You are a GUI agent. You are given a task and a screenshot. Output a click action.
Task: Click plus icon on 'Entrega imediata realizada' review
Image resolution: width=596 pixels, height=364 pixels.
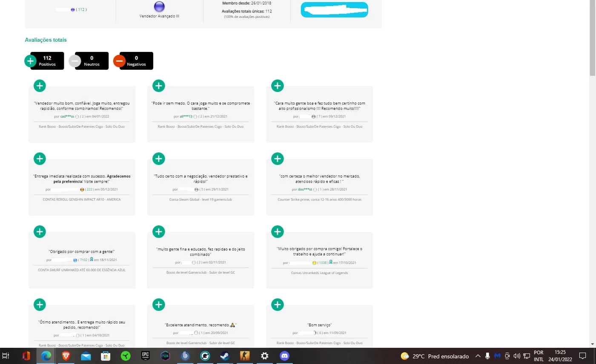click(40, 159)
